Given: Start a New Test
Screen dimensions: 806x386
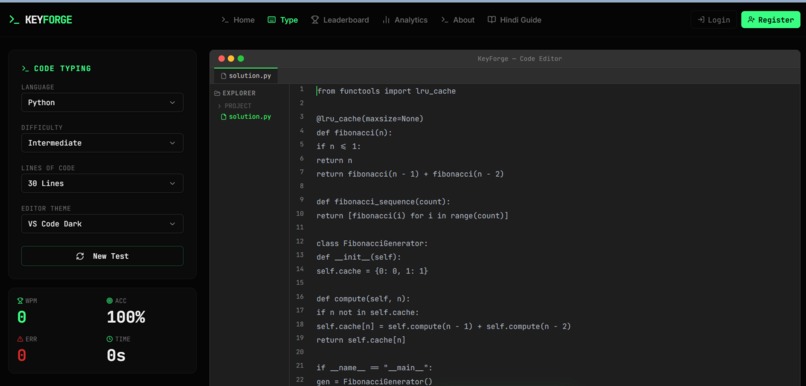Looking at the screenshot, I should coord(102,256).
